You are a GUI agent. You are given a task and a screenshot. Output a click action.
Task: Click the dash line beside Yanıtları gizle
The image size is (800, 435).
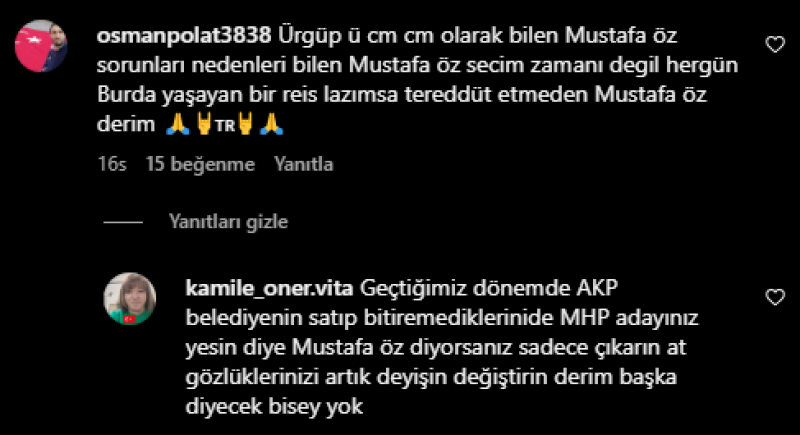click(123, 222)
